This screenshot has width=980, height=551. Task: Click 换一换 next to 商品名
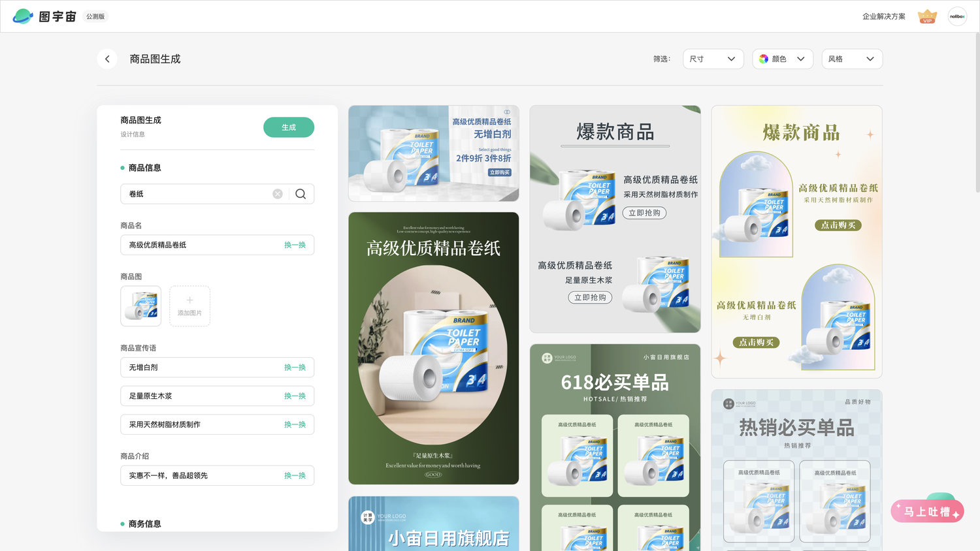[x=295, y=245]
